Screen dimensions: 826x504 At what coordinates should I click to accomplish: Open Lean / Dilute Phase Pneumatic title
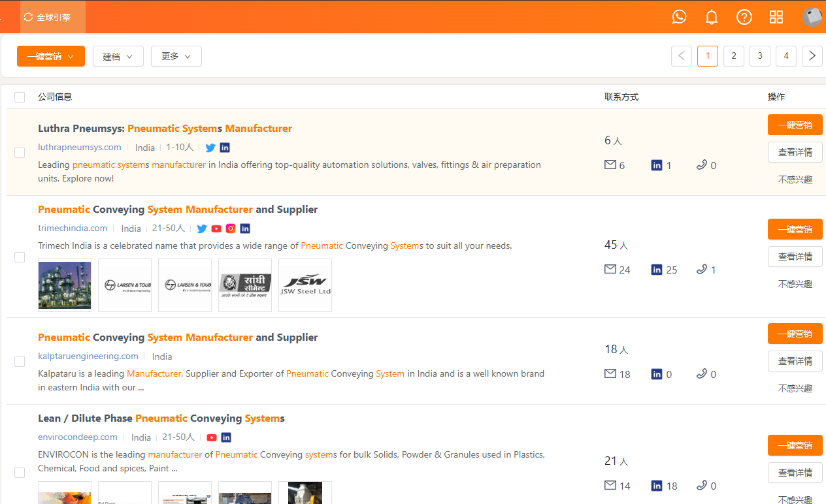161,418
